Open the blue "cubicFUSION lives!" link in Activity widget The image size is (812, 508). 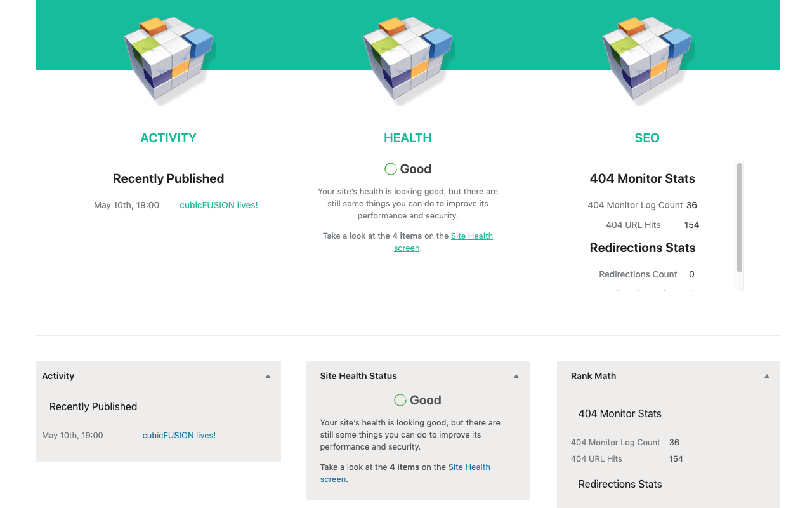pos(179,436)
